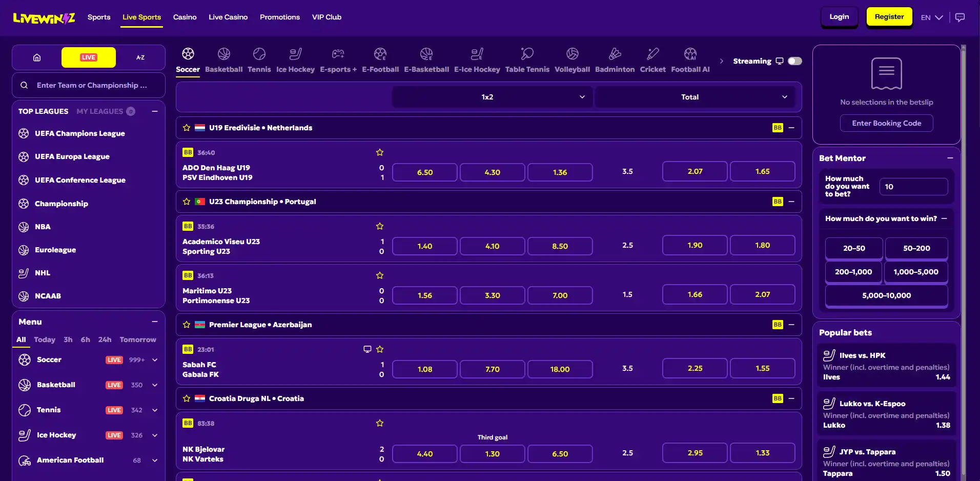Click the bet amount field showing 10
The image size is (980, 481).
tap(914, 187)
